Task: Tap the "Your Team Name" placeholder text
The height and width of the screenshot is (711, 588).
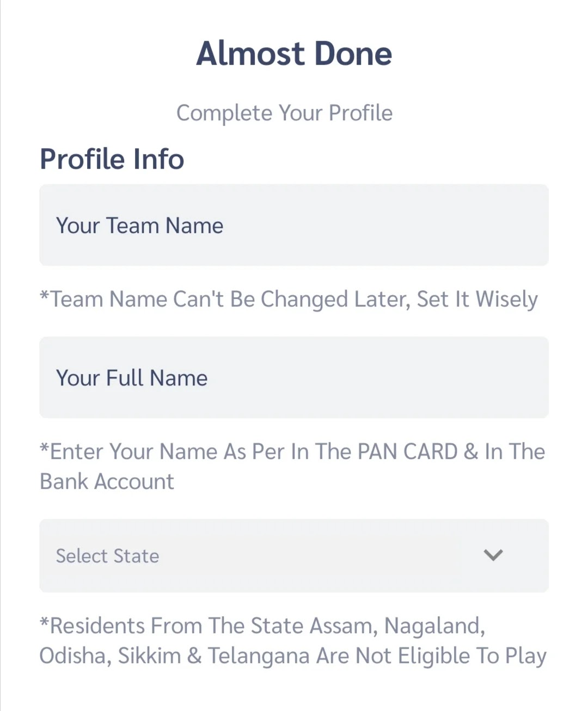Action: [140, 225]
